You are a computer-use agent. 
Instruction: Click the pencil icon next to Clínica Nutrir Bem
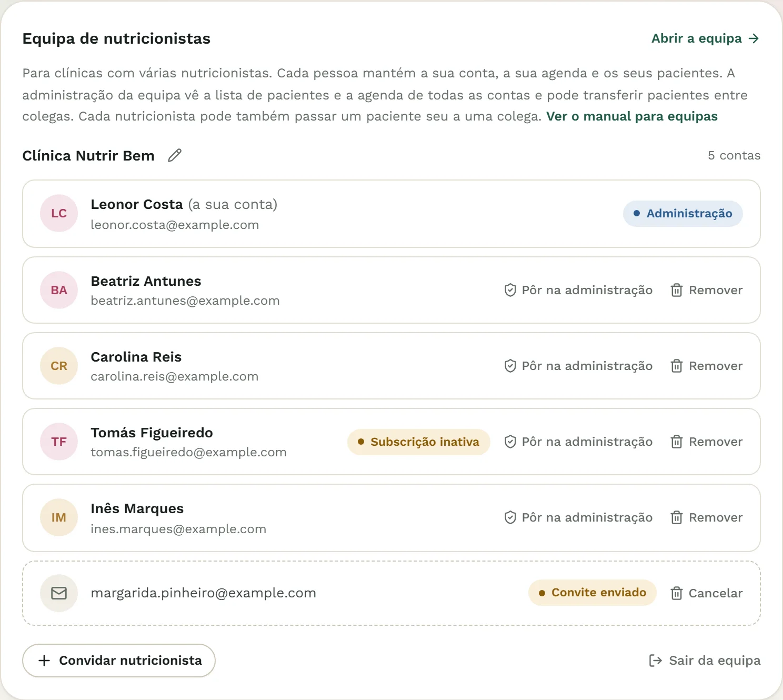[175, 155]
